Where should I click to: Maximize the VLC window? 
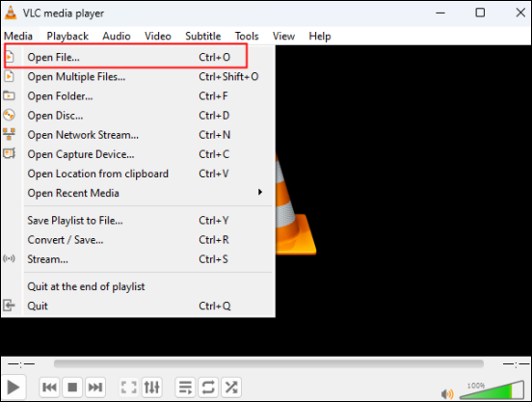click(x=480, y=13)
